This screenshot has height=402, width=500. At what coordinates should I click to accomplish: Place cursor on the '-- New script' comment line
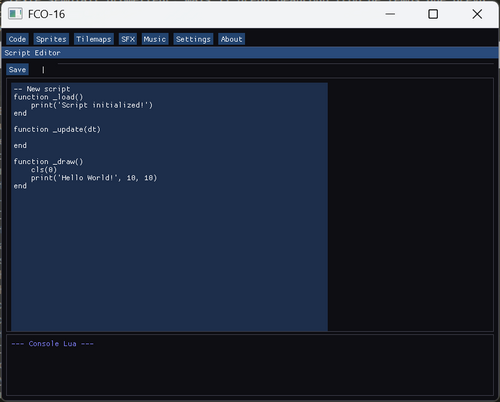coord(42,89)
